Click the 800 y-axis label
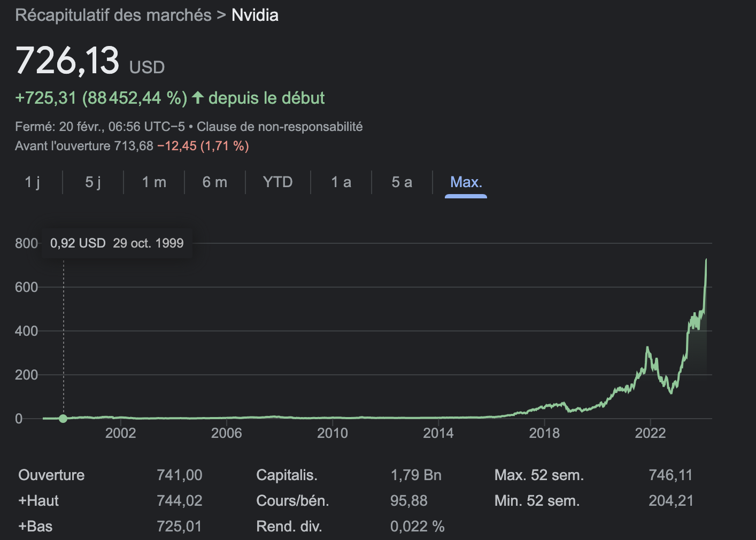The height and width of the screenshot is (540, 756). pos(26,243)
